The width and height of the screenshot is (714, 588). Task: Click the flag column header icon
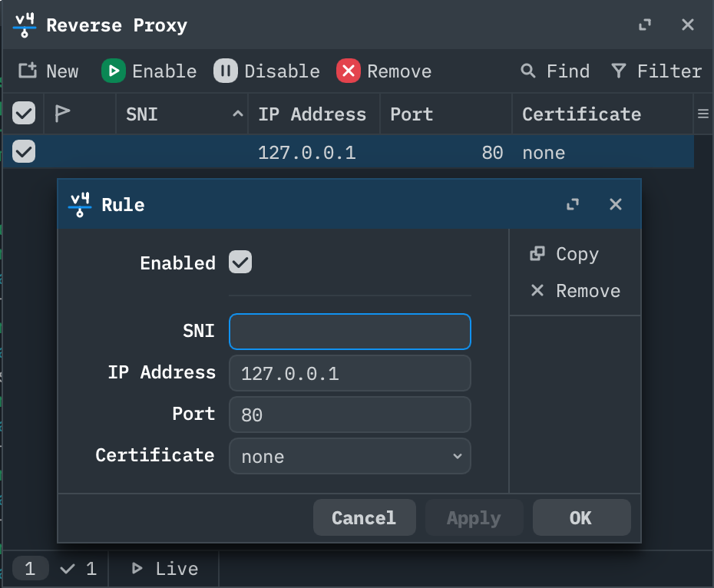(62, 114)
